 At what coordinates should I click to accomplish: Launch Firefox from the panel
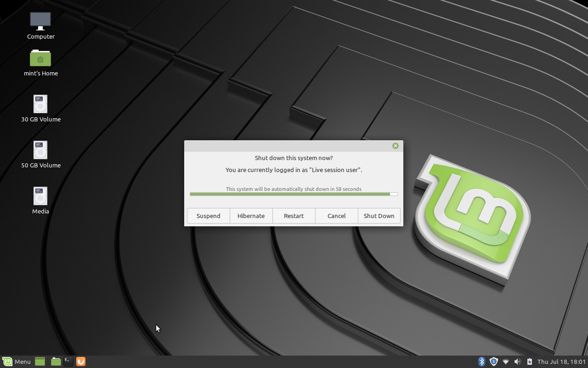(80, 362)
